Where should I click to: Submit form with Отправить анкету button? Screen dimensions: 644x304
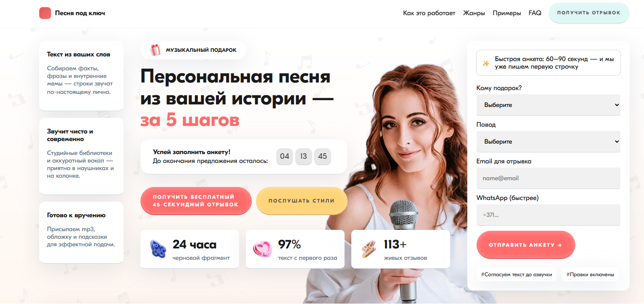pos(525,245)
